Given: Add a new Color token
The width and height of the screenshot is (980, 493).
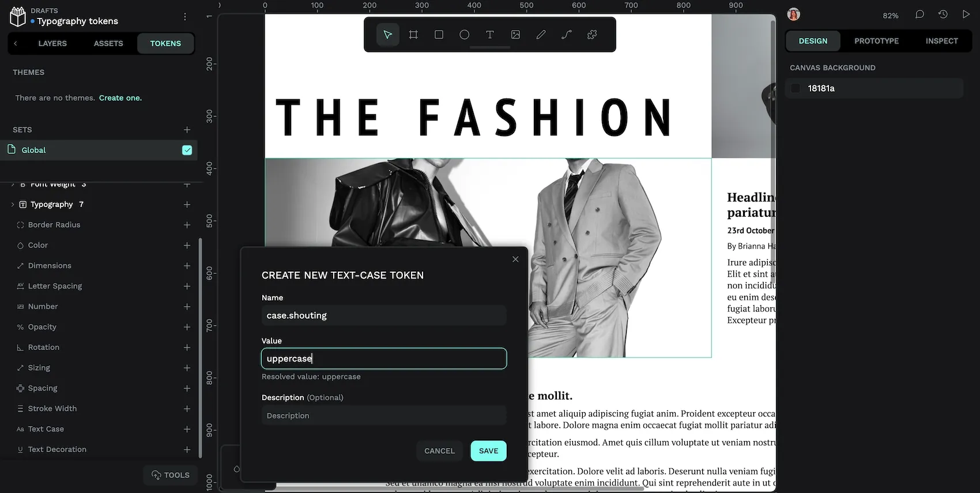Looking at the screenshot, I should click(x=187, y=245).
